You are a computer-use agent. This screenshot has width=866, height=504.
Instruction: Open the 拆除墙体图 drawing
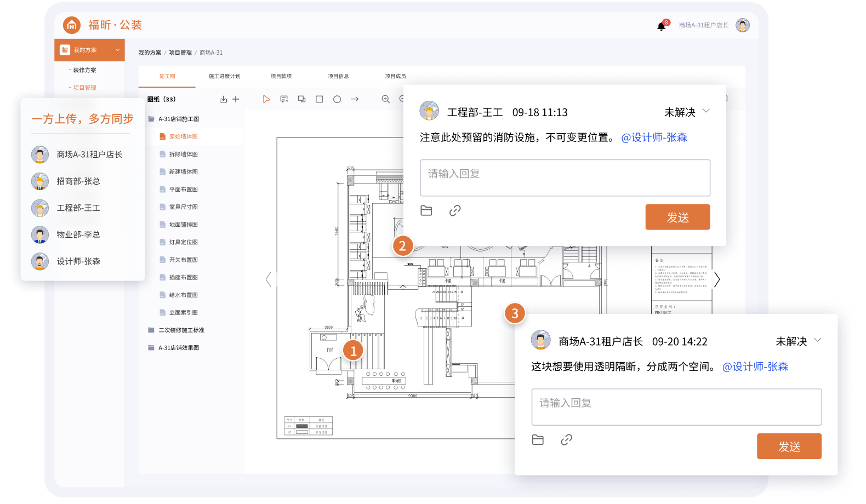[x=184, y=154]
